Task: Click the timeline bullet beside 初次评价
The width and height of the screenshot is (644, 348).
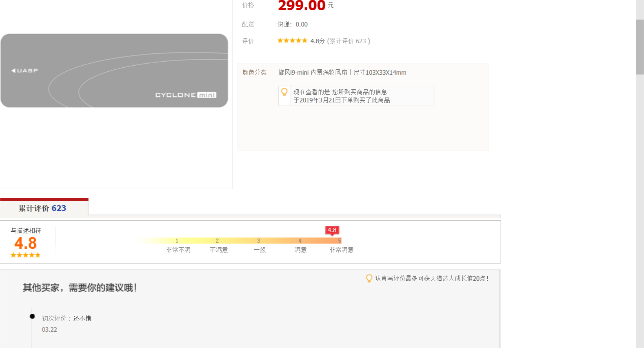Action: coord(32,316)
